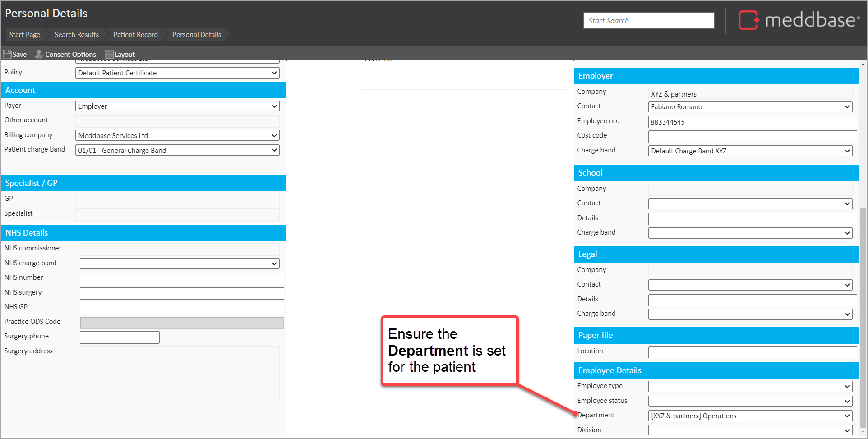Viewport: 868px width, 439px height.
Task: Open the Employer Contact dropdown
Action: (750, 106)
